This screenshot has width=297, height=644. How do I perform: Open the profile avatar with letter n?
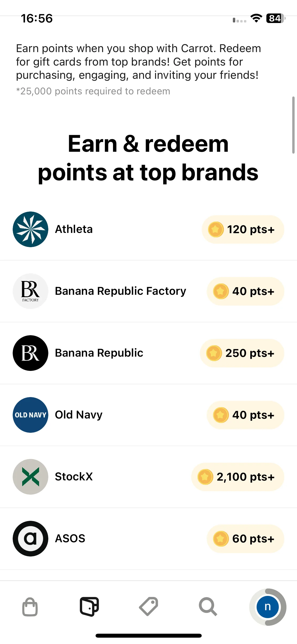(268, 607)
